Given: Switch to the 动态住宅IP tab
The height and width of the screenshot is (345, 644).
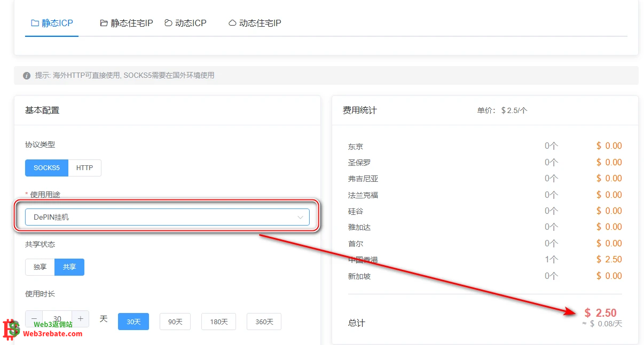Looking at the screenshot, I should pos(260,23).
